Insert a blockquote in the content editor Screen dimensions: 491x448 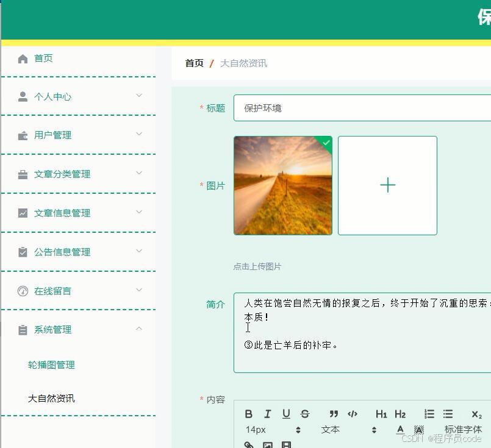pos(333,414)
